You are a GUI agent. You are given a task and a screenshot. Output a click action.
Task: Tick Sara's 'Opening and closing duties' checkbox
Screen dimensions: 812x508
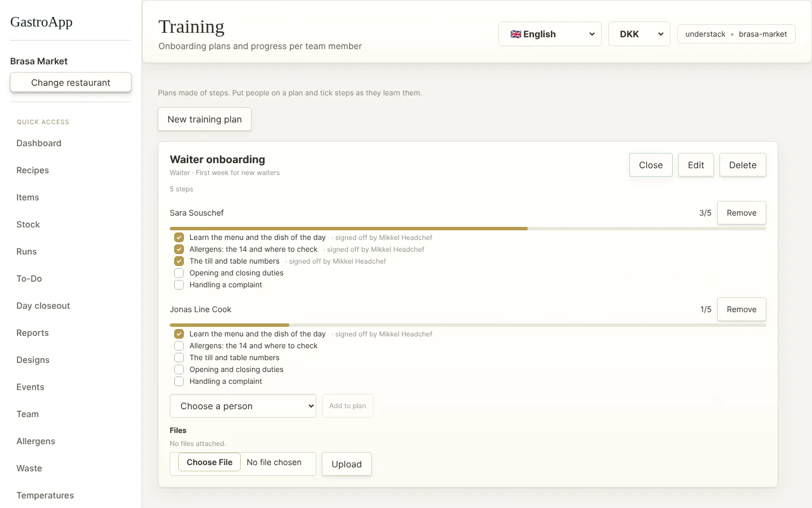[179, 273]
